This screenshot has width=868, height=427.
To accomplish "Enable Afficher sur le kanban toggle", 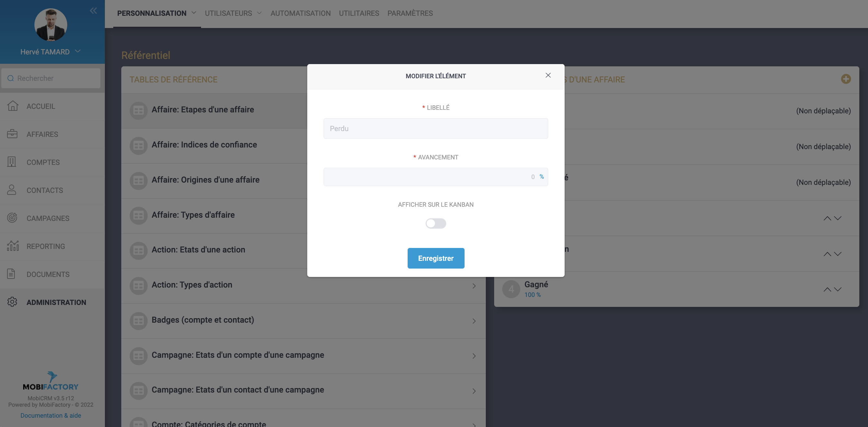I will tap(435, 223).
